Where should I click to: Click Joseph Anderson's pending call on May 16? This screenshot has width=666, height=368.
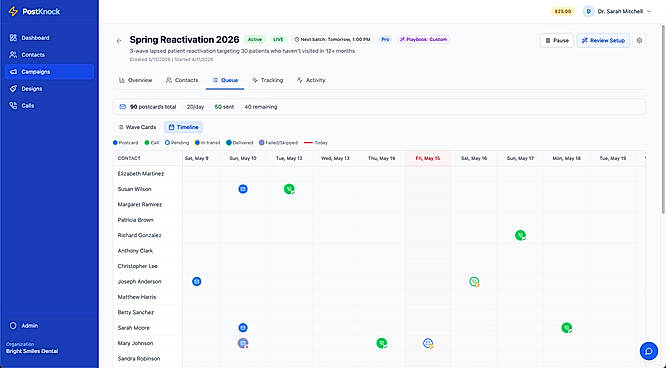pos(474,281)
